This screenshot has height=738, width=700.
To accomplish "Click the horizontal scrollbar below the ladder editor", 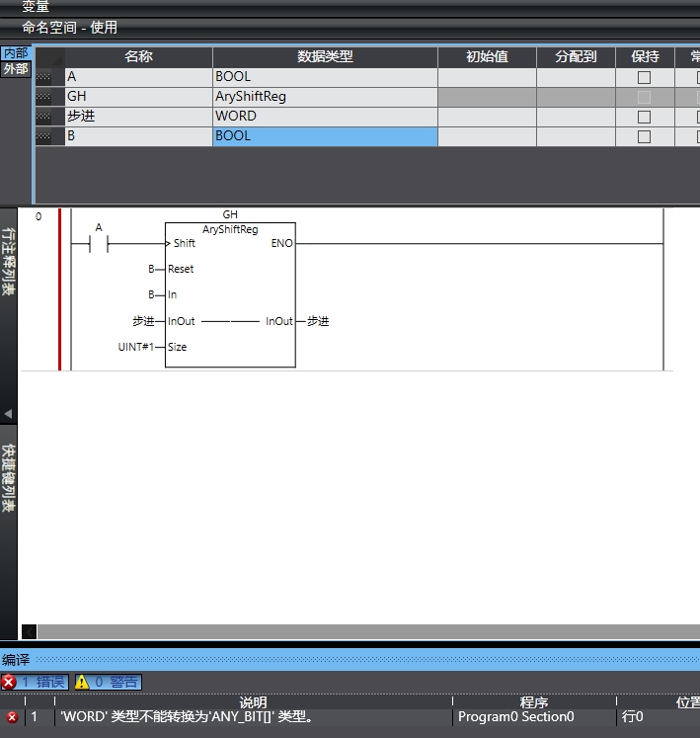I will [x=365, y=631].
